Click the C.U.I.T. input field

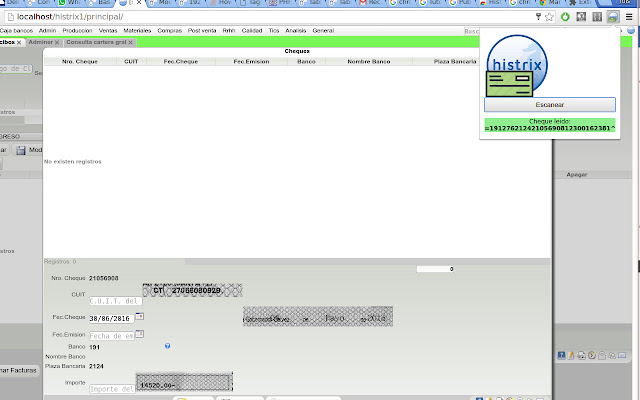pos(116,301)
